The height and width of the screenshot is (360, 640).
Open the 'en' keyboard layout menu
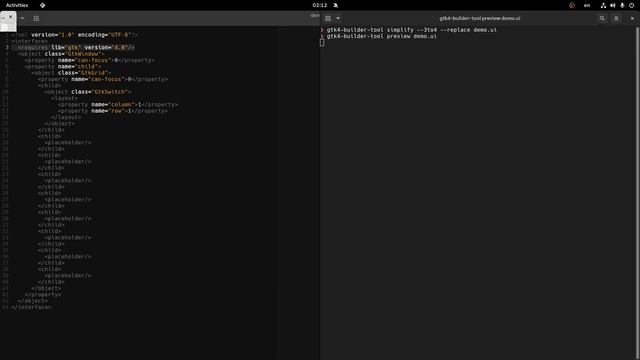[x=587, y=5]
